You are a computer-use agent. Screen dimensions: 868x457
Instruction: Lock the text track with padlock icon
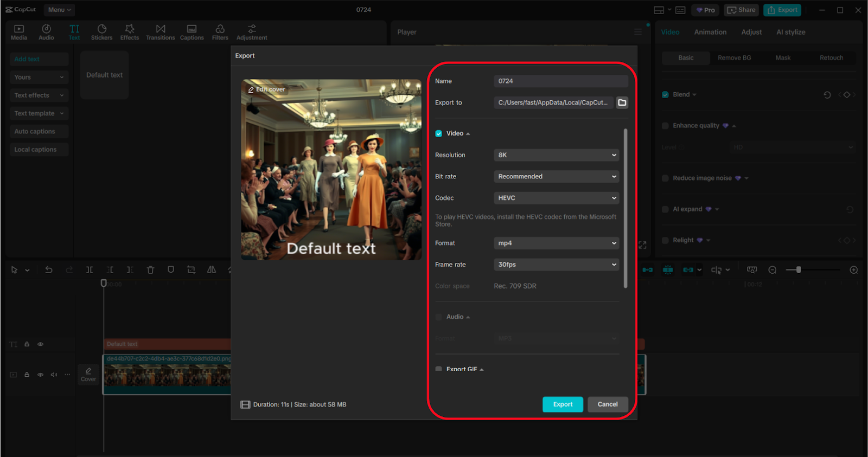tap(27, 344)
